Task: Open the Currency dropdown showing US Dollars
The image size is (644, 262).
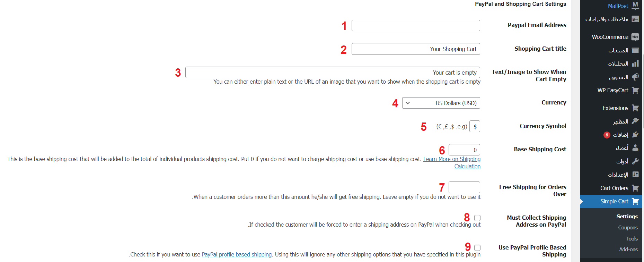Action: coord(441,103)
